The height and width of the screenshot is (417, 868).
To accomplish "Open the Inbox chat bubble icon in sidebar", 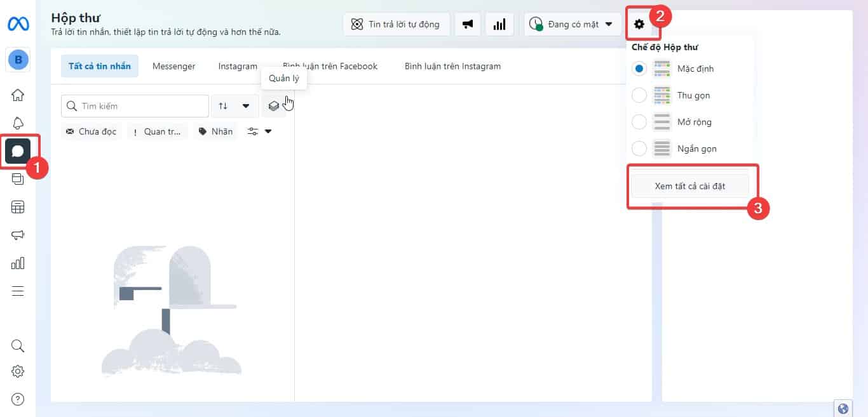I will 18,151.
